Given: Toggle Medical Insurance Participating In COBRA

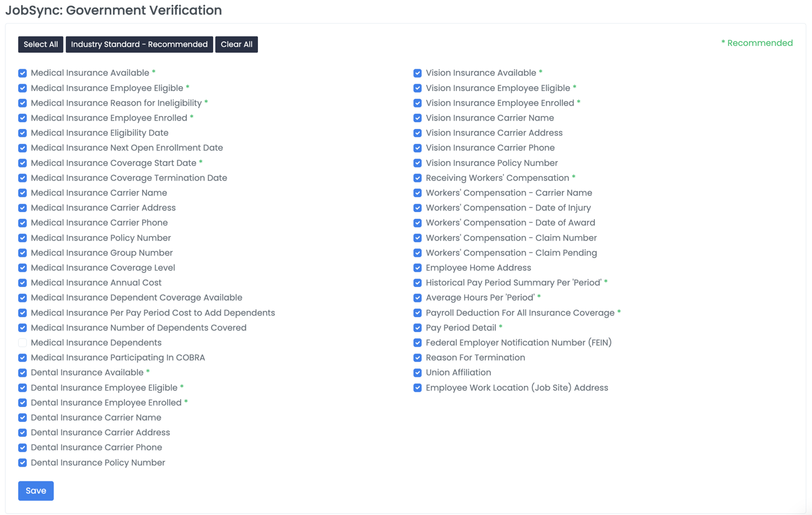Looking at the screenshot, I should tap(23, 358).
